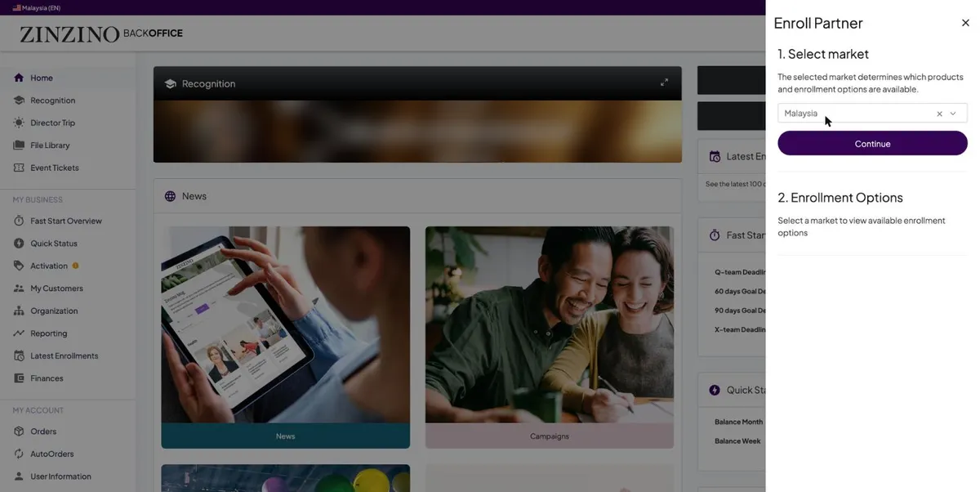Open Latest Enrollments sidebar link

pyautogui.click(x=65, y=356)
